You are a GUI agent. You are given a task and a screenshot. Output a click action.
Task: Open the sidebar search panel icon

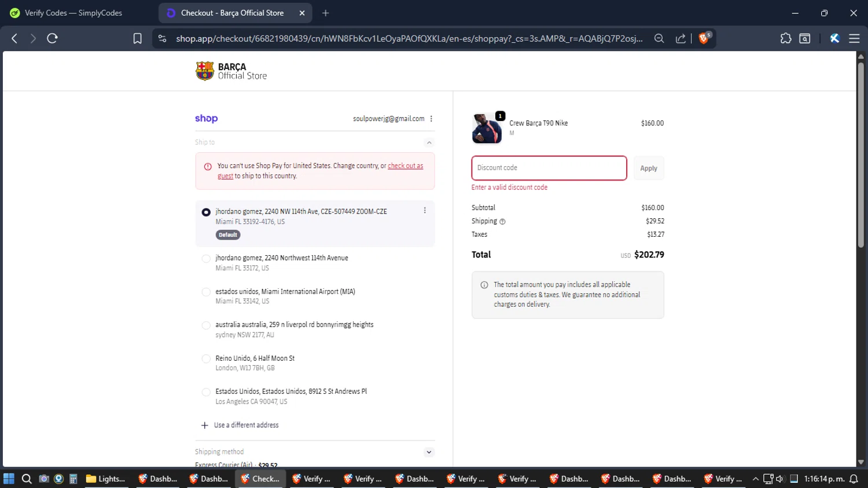(x=805, y=38)
